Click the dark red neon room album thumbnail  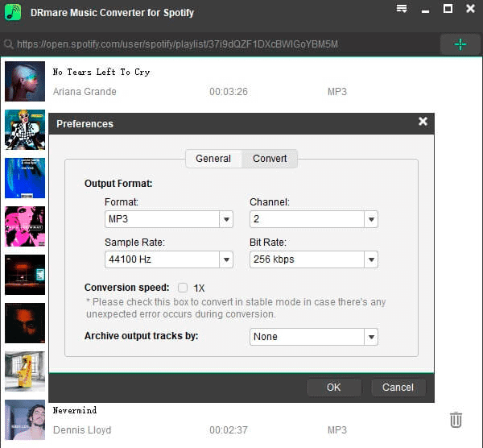tap(25, 275)
